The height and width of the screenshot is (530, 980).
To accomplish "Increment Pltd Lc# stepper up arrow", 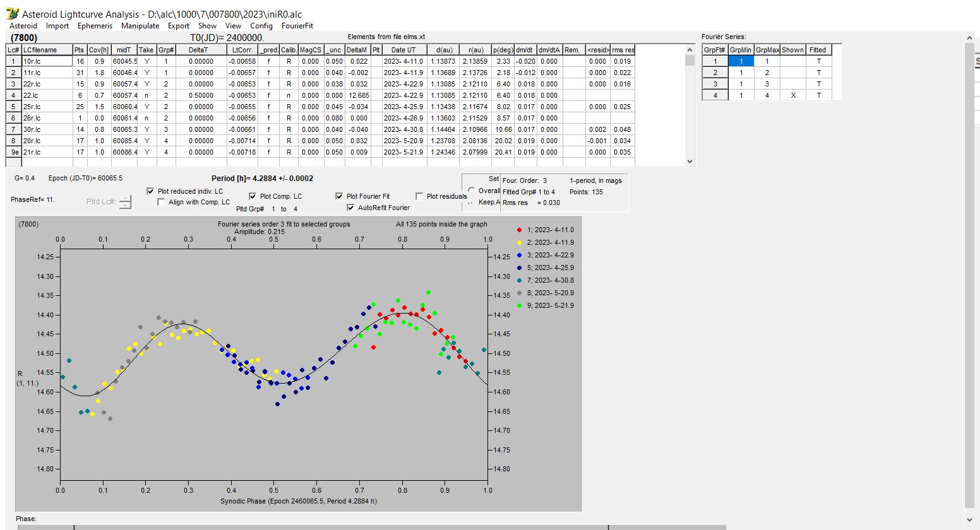I will click(x=125, y=198).
